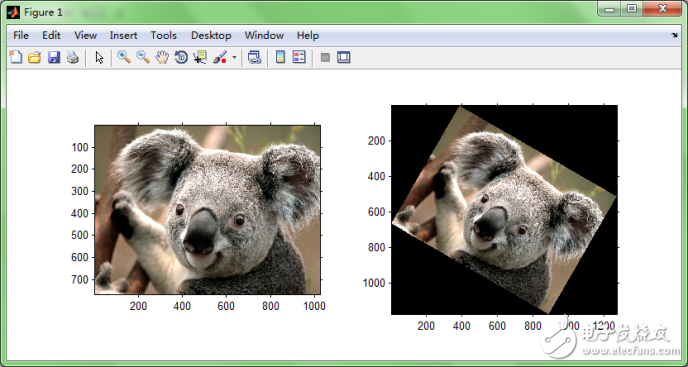Click the left plot y-axis label 400
The height and width of the screenshot is (367, 688).
79,213
